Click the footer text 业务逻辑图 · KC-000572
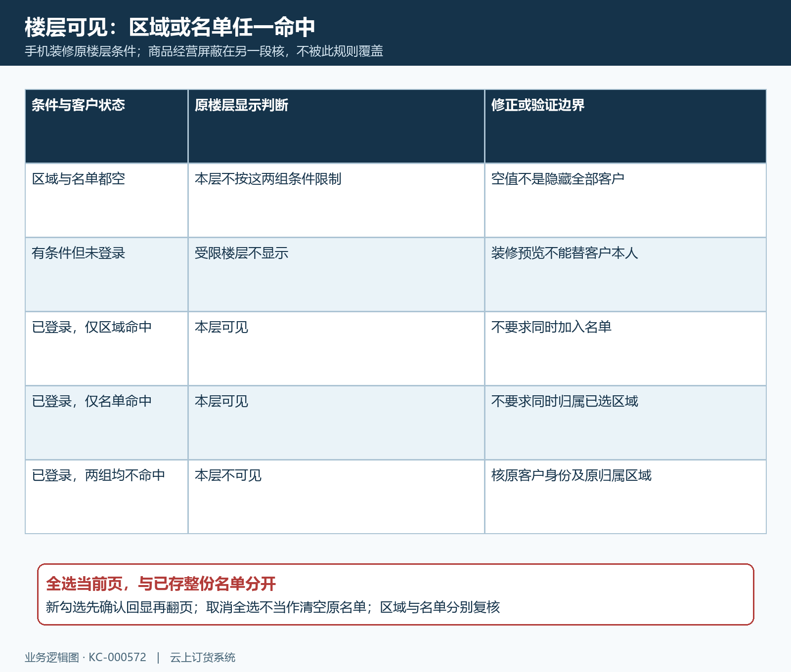Screen dimensions: 791x672 (x=86, y=658)
